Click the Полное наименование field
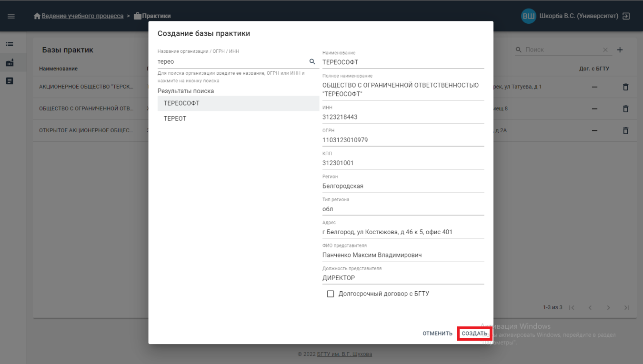The width and height of the screenshot is (643, 364). pos(403,89)
